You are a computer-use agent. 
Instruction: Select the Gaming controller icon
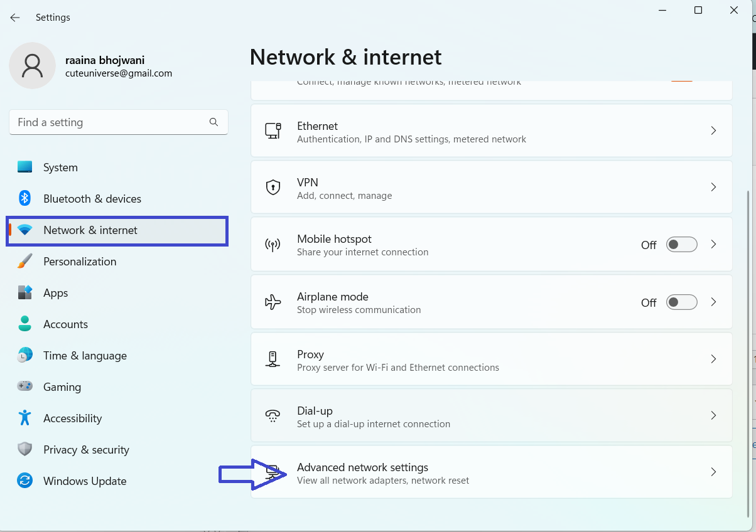click(25, 387)
